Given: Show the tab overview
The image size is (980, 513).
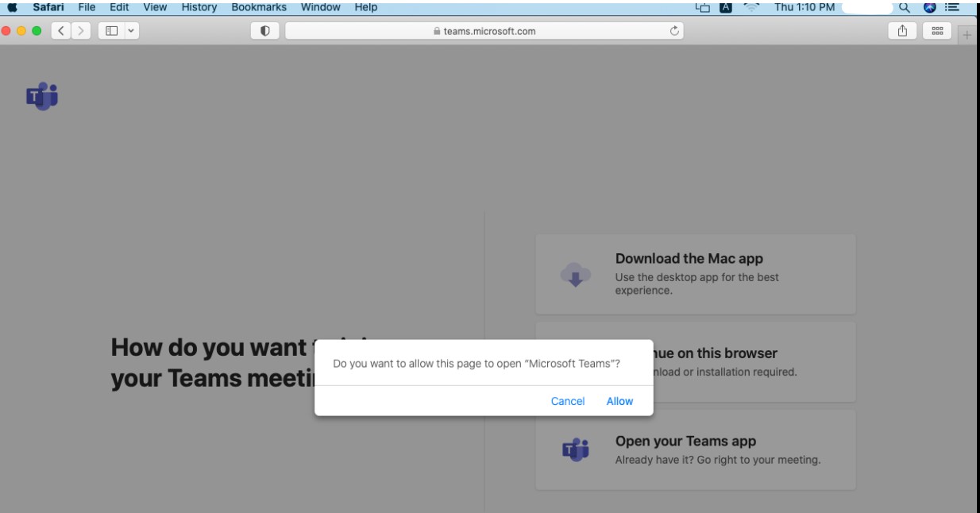Looking at the screenshot, I should tap(938, 31).
